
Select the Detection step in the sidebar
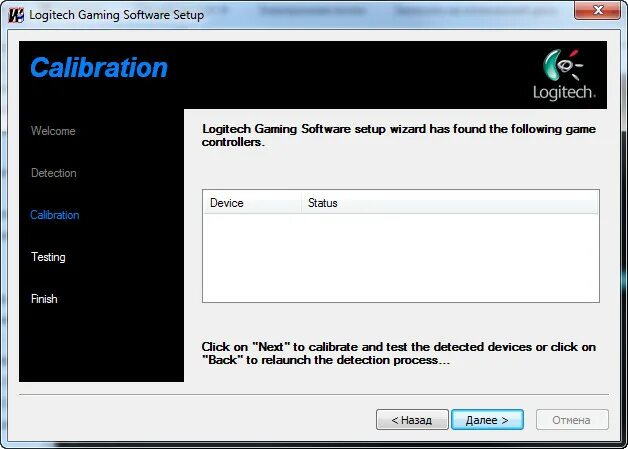point(54,173)
